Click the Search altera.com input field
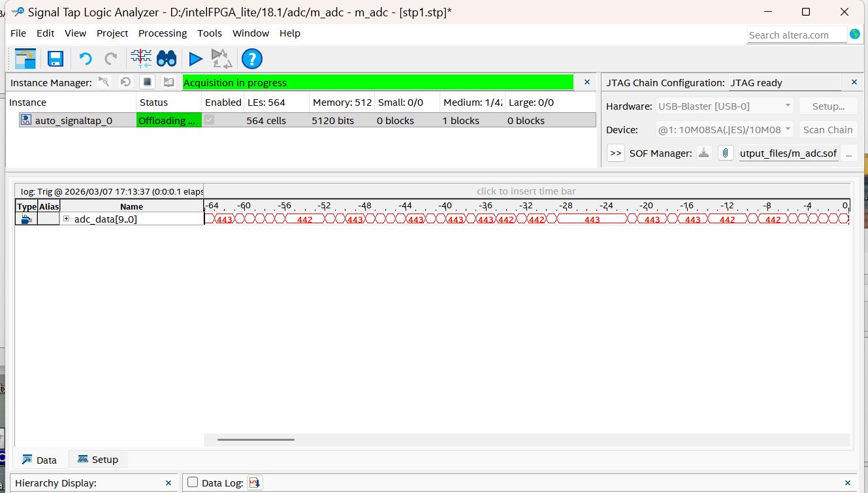Image resolution: width=868 pixels, height=493 pixels. (x=796, y=35)
